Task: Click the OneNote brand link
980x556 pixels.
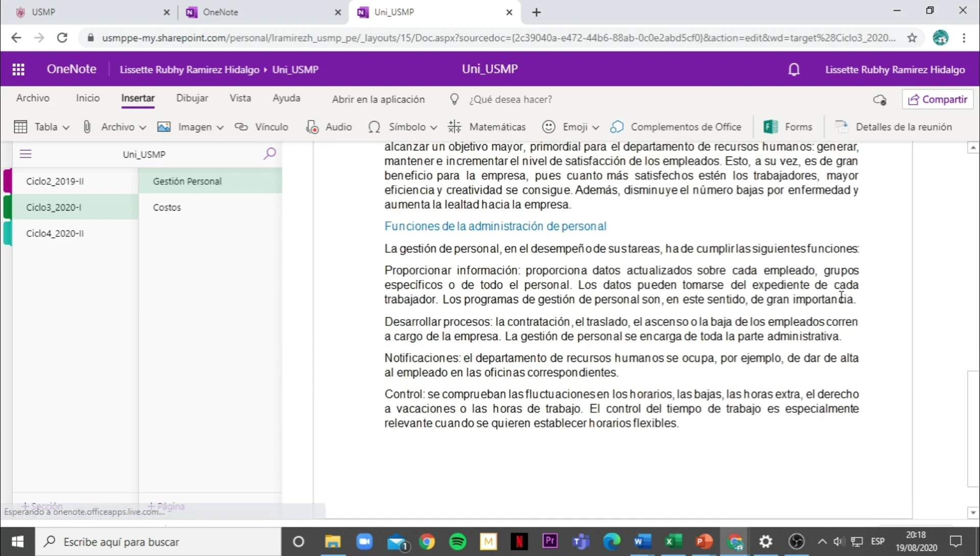Action: point(71,69)
